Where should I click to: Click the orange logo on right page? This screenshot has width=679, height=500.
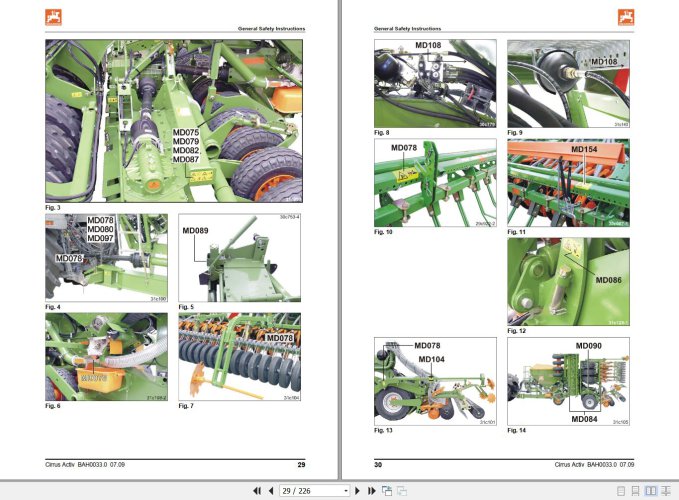(626, 17)
